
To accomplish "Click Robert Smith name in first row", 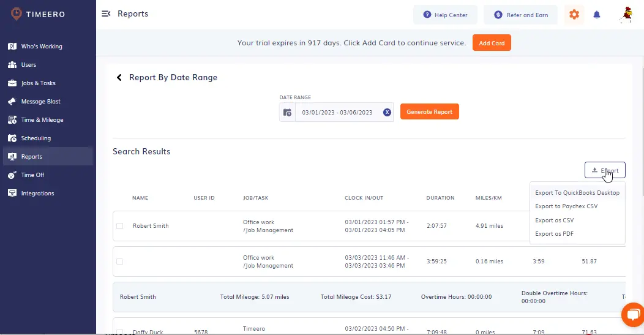I will point(151,225).
